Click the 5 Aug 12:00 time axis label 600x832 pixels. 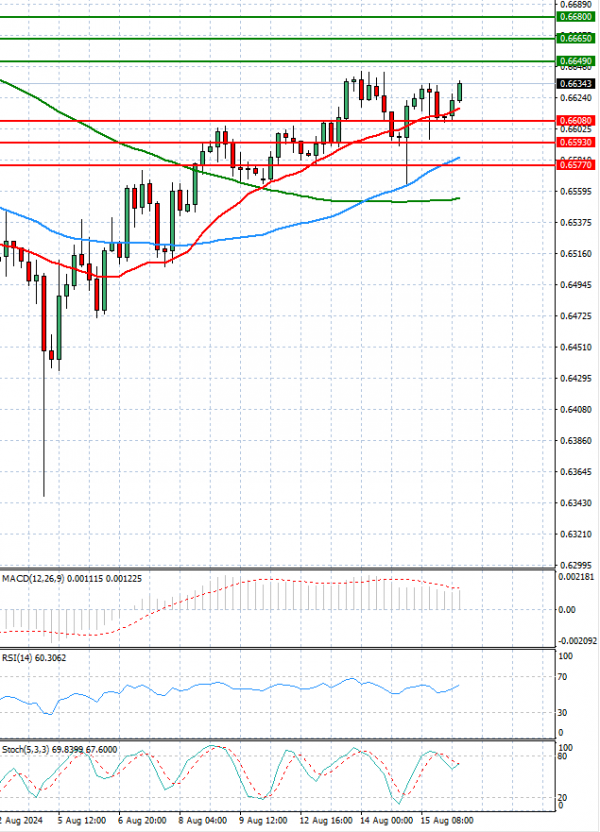click(x=82, y=820)
